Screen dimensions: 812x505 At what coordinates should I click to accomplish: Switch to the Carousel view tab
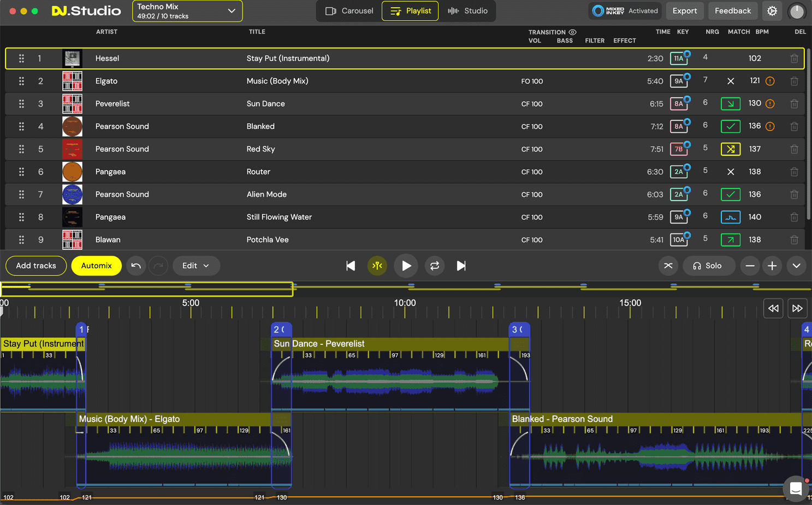pos(348,10)
